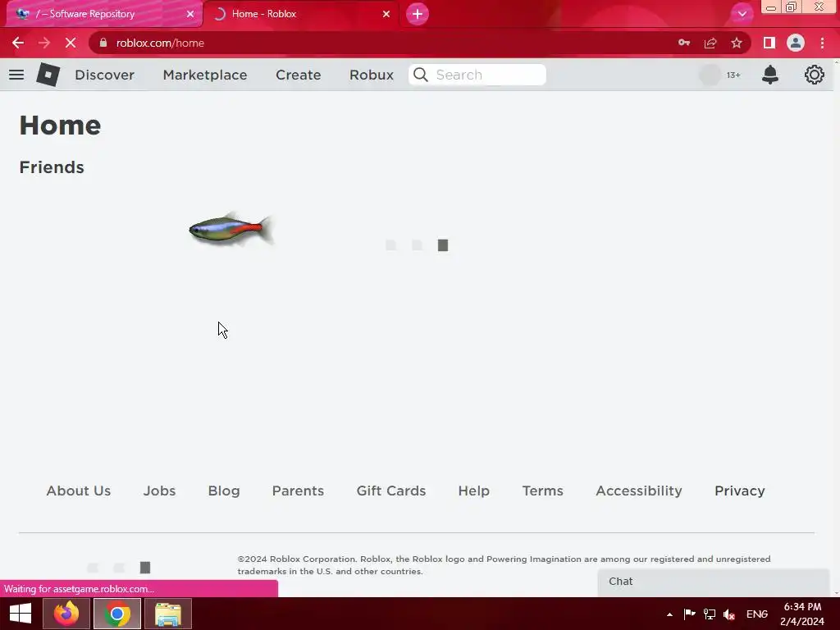Go to Marketplace

pyautogui.click(x=204, y=75)
